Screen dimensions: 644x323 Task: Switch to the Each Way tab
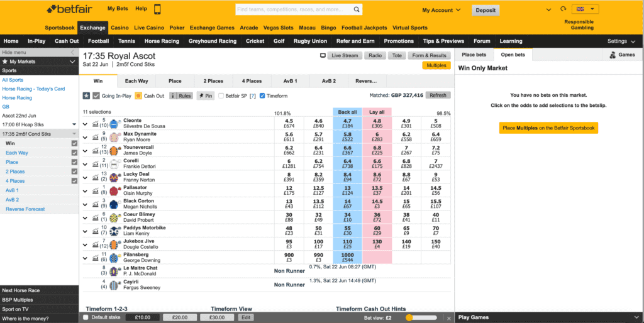tap(136, 81)
